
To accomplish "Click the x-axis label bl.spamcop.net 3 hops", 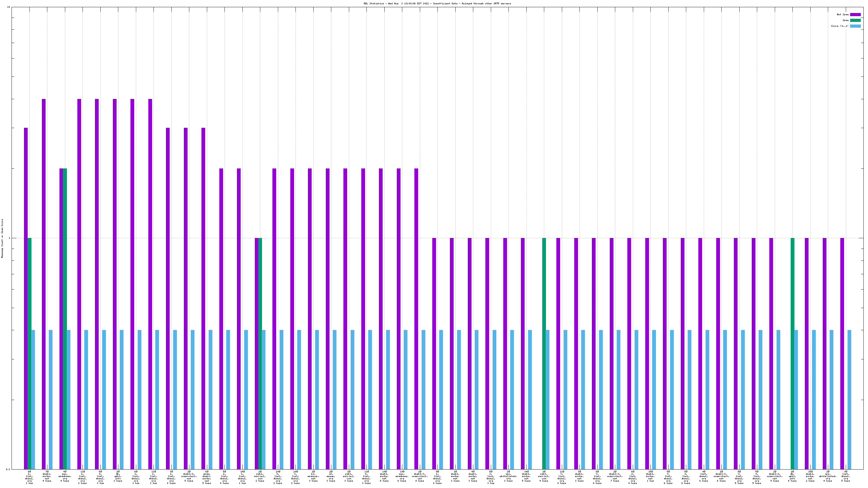I will (313, 476).
